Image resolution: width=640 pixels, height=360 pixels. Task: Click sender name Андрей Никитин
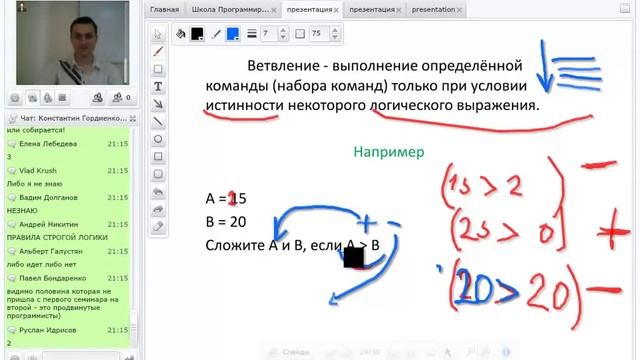point(49,224)
